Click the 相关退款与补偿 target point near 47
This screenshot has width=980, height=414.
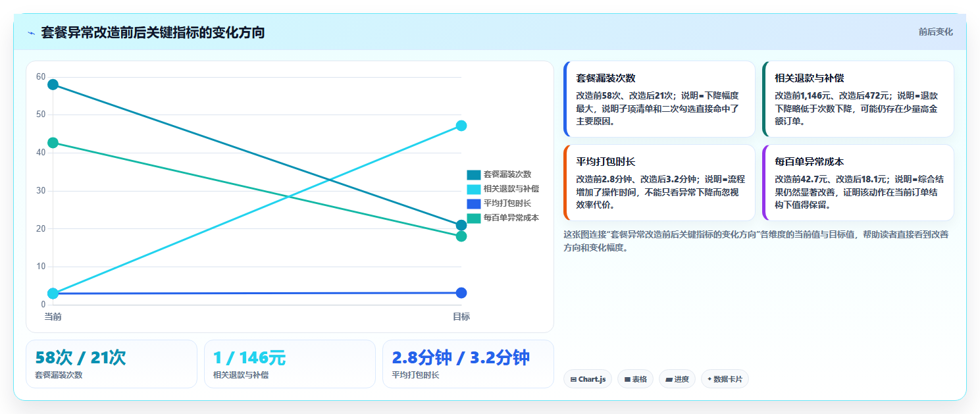point(461,126)
